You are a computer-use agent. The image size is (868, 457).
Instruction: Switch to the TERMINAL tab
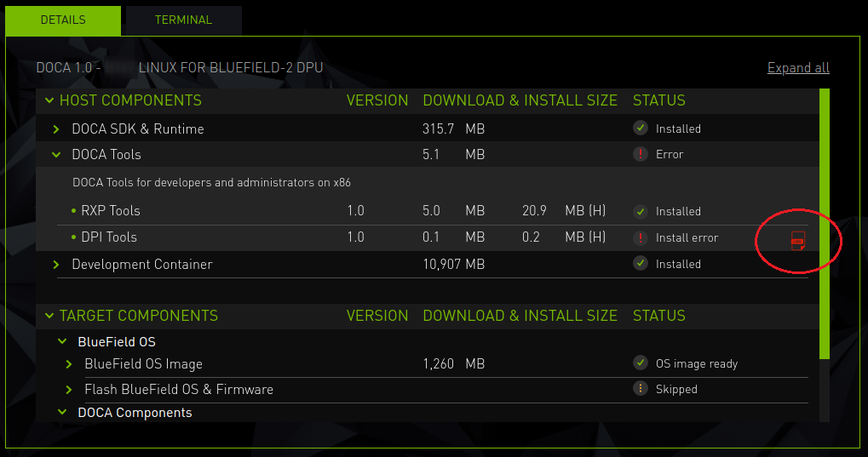[183, 20]
